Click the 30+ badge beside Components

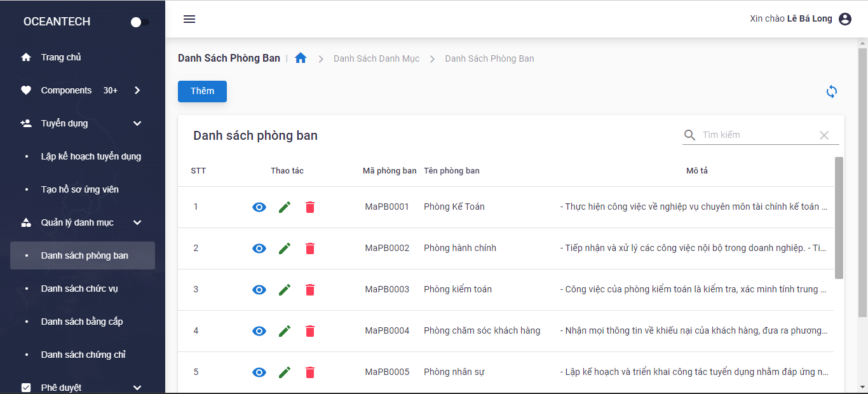(x=111, y=90)
